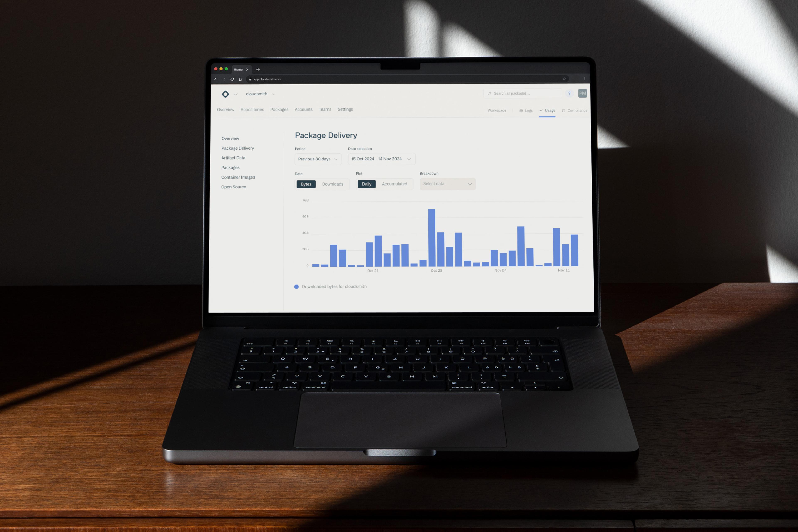The width and height of the screenshot is (798, 532).
Task: Open the Repositories navigation item
Action: [252, 109]
